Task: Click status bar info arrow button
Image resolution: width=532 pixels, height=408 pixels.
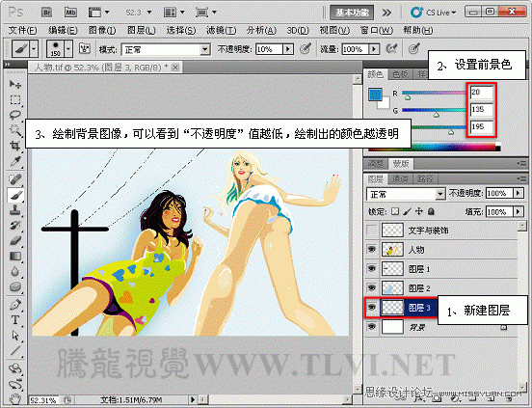Action: [193, 399]
